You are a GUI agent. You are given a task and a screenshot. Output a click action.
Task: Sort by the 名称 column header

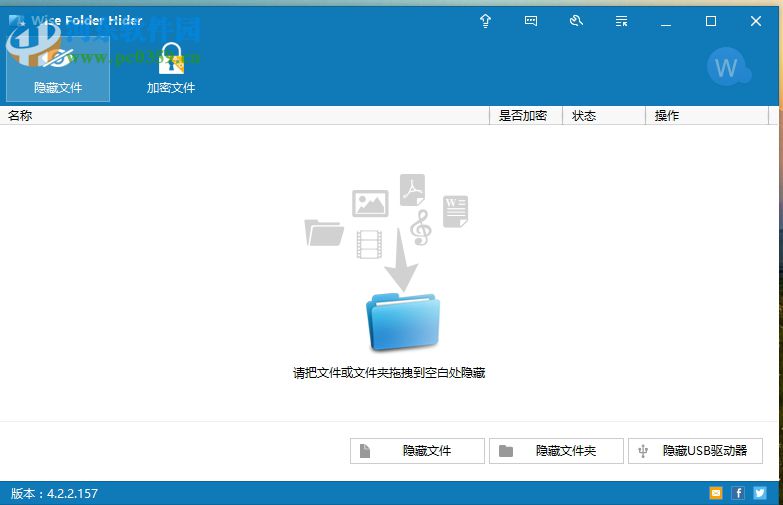pos(244,115)
